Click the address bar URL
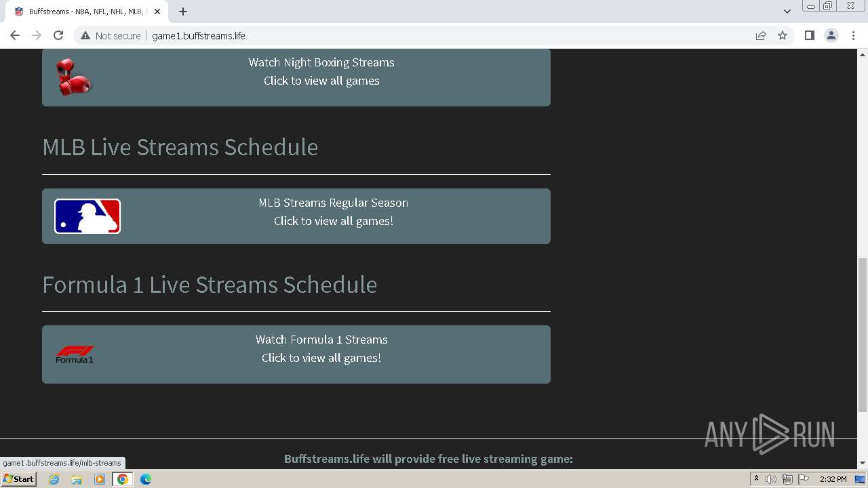This screenshot has width=868, height=488. tap(199, 35)
